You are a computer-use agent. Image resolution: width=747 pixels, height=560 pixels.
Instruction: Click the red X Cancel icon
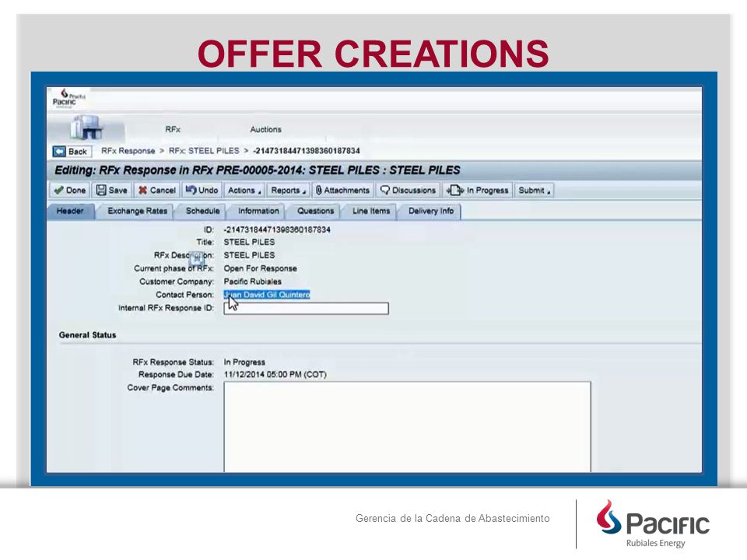tap(142, 190)
